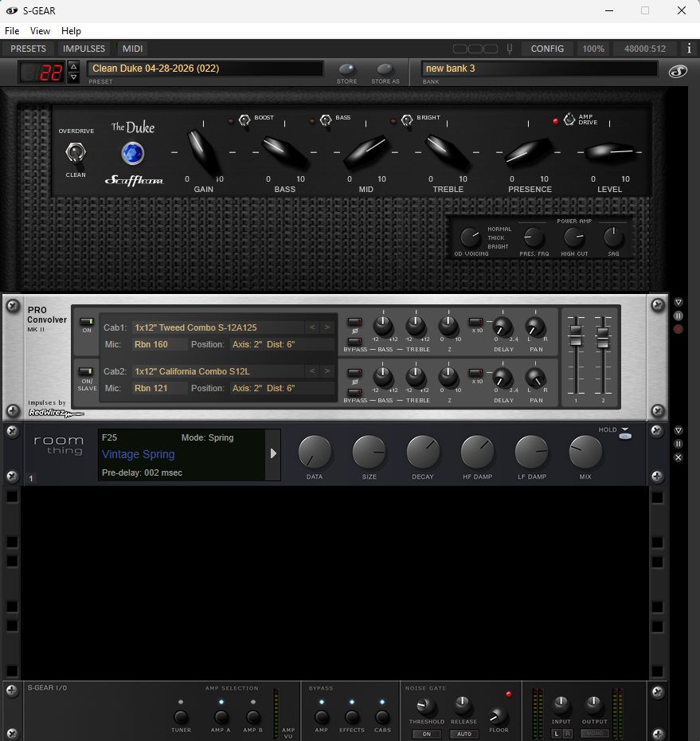Open the preset name list 'Clean Duke 04-28-2026'
Screen dimensions: 700x741
[x=205, y=68]
